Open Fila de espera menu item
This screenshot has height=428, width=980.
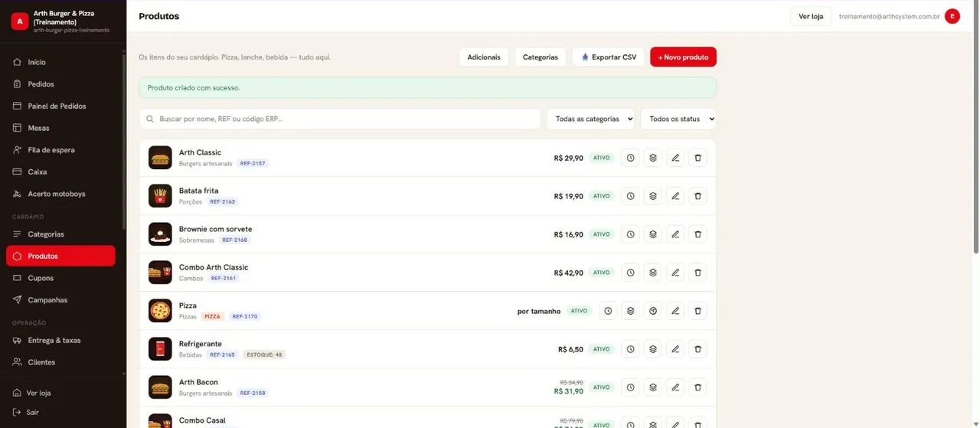pyautogui.click(x=60, y=150)
